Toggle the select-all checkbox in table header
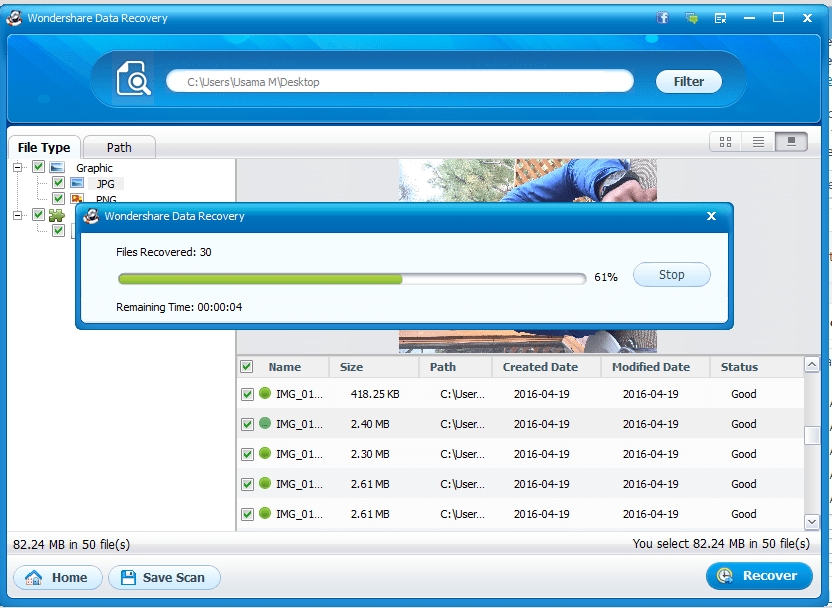 pyautogui.click(x=246, y=367)
